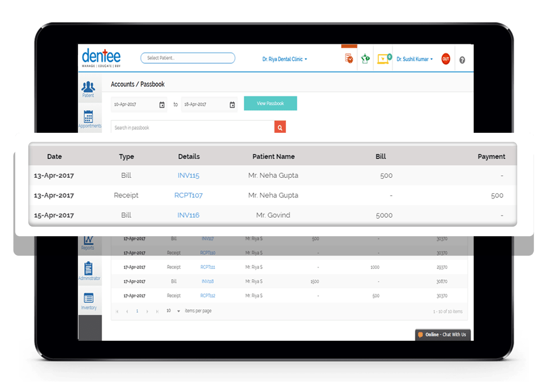Open the help question mark icon

click(x=462, y=60)
